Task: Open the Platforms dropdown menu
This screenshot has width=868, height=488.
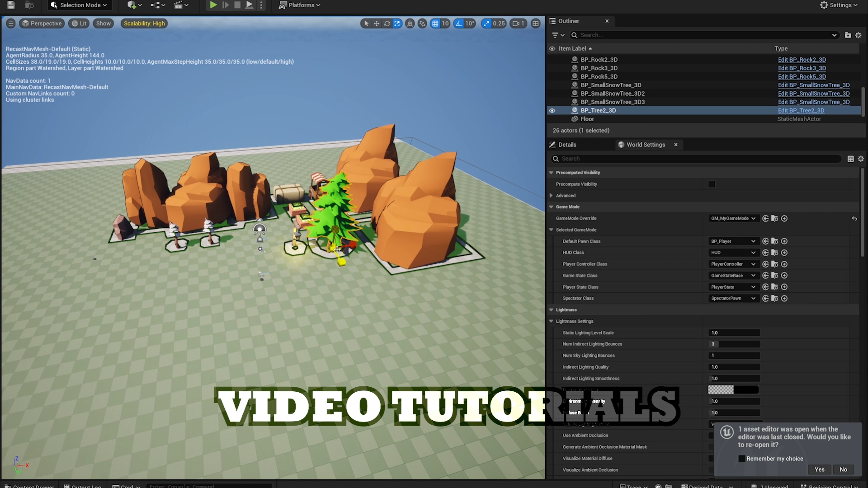Action: tap(300, 5)
